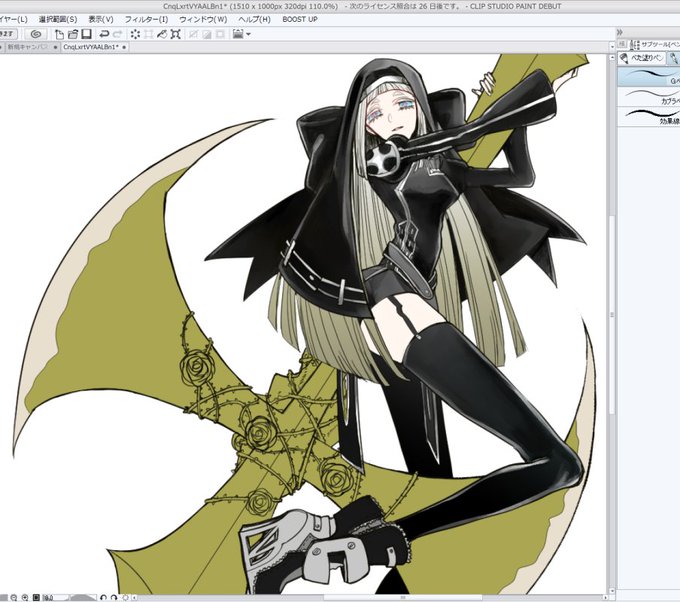Open the フィルター(I) menu
The image size is (680, 602).
coord(146,20)
